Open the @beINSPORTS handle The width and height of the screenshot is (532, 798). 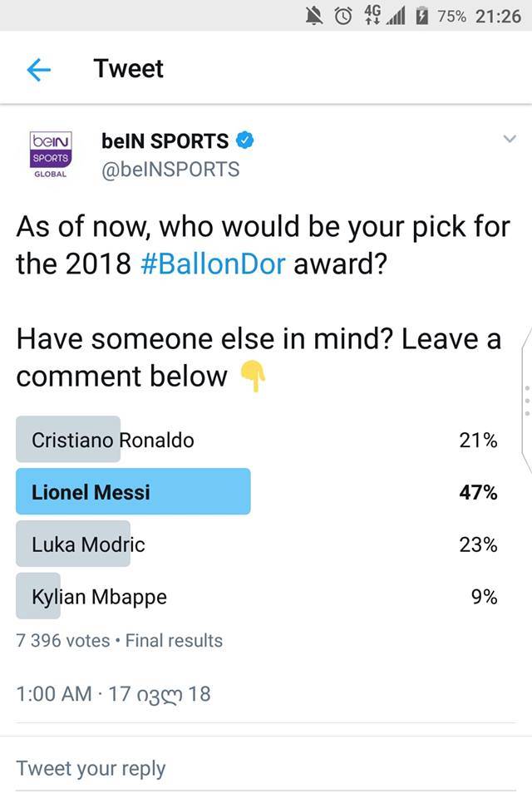[170, 170]
